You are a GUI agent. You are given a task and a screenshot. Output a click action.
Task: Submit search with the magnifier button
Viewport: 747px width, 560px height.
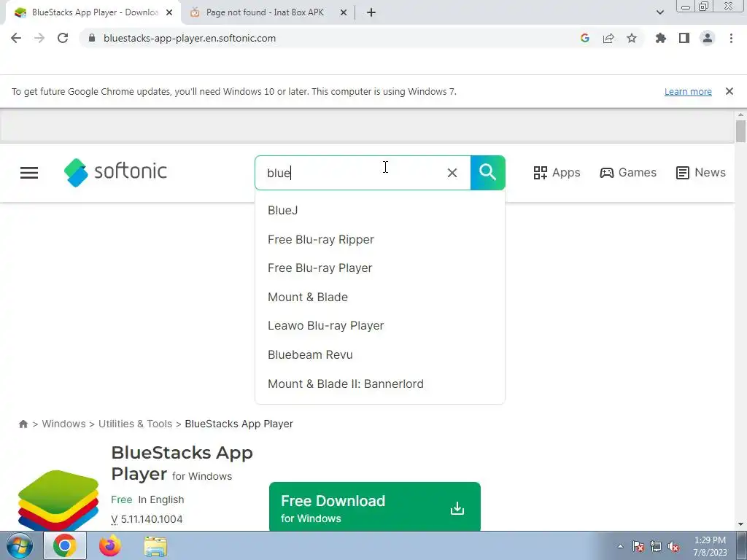(487, 172)
